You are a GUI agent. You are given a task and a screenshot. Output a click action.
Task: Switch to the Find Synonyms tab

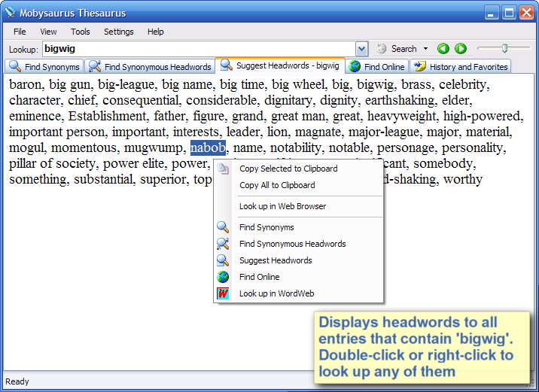(44, 66)
